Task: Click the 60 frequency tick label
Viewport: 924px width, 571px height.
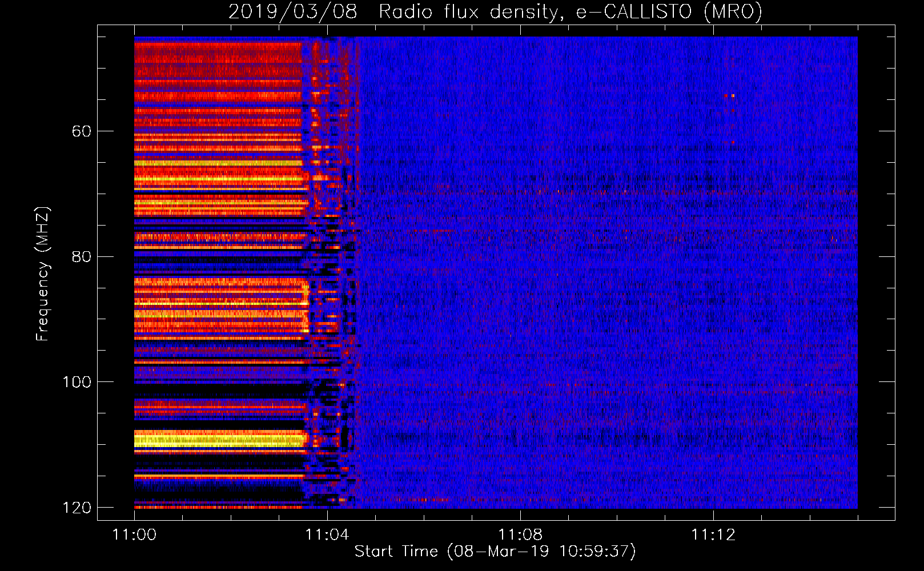Action: point(81,131)
